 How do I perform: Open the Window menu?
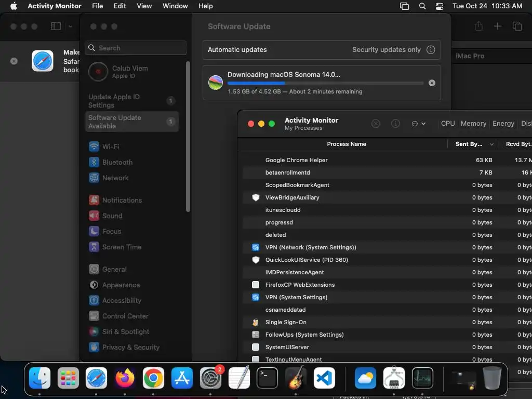(x=175, y=6)
